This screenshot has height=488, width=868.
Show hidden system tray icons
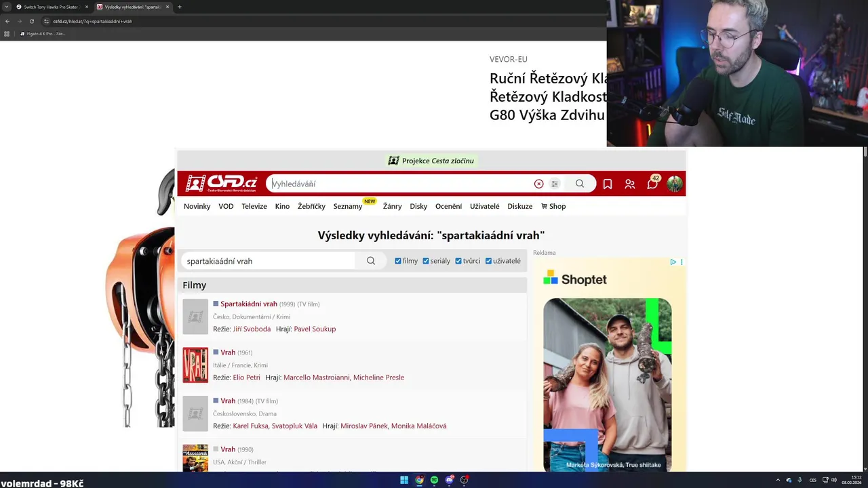tap(778, 480)
